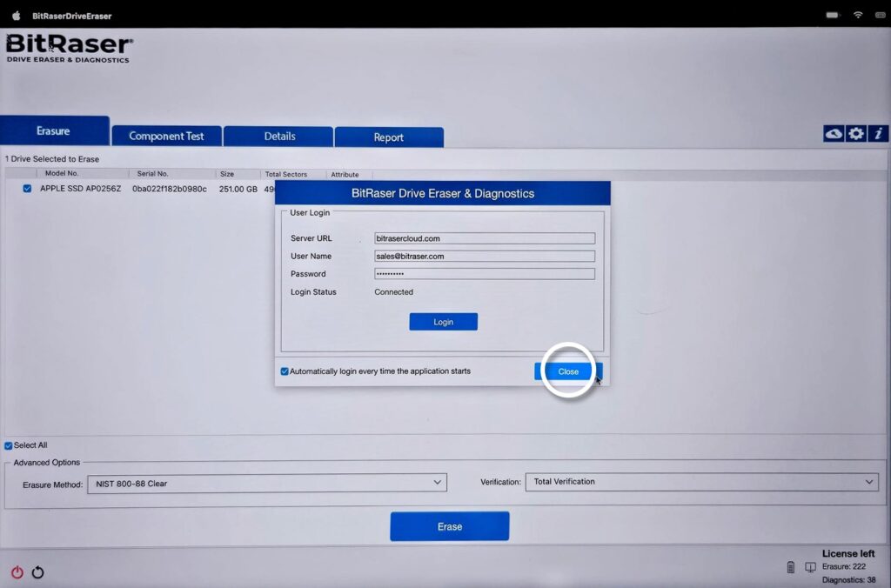Click the 1 Drive Selected to Erase text
Screen dimensions: 891x588
tap(52, 159)
